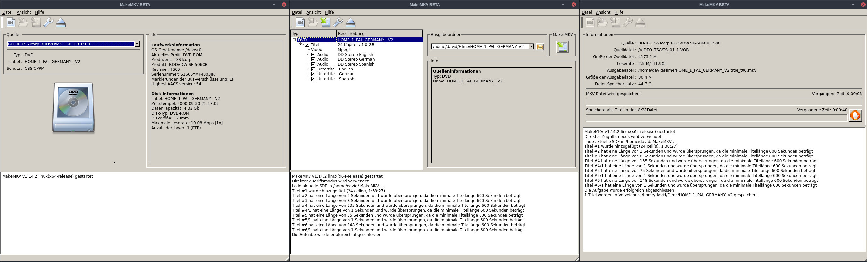Click Titel #1 wurde hinzugefügt log line in middle window

click(x=338, y=191)
